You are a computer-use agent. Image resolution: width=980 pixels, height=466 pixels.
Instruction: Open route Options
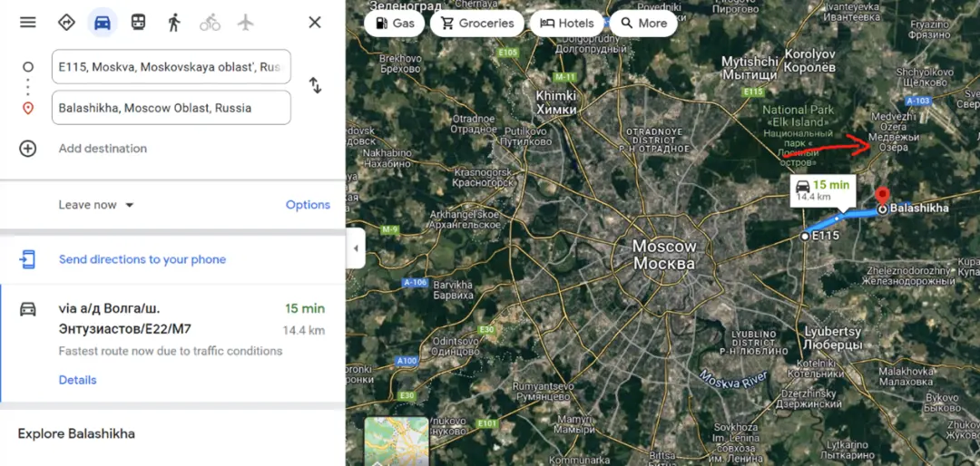(308, 205)
